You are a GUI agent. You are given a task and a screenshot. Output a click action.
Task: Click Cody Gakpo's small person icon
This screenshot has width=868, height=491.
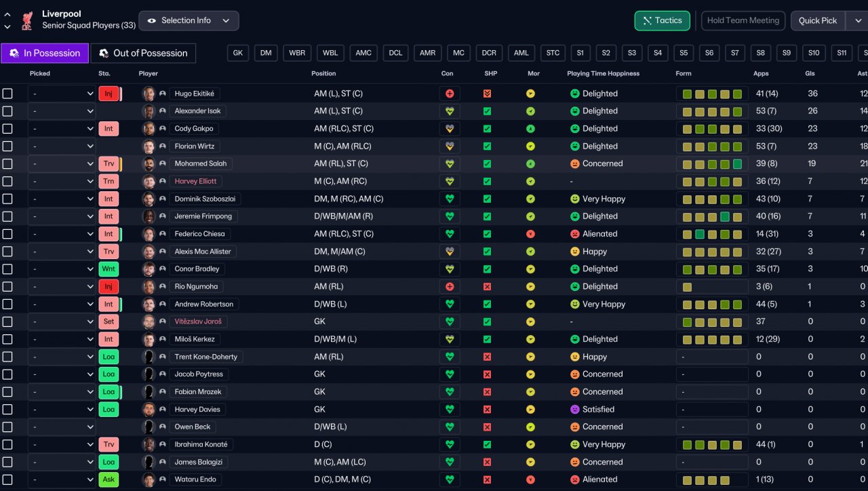click(x=163, y=129)
